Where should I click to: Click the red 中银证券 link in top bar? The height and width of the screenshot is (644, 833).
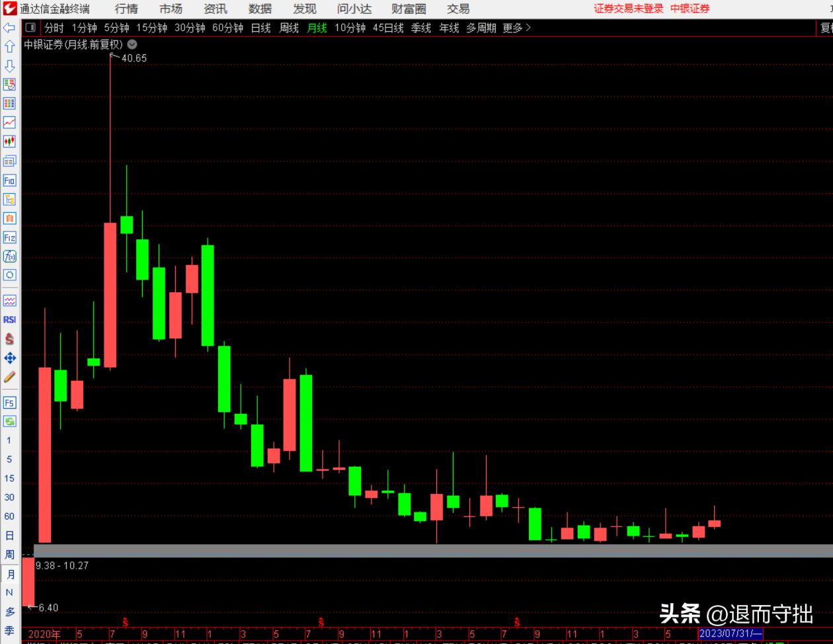tap(690, 9)
